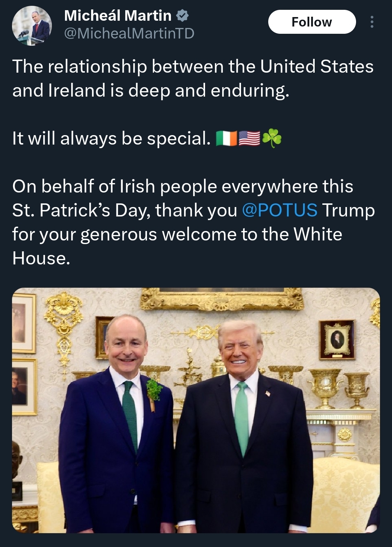The height and width of the screenshot is (547, 392).
Task: Click the shamrock emoji
Action: (x=271, y=138)
